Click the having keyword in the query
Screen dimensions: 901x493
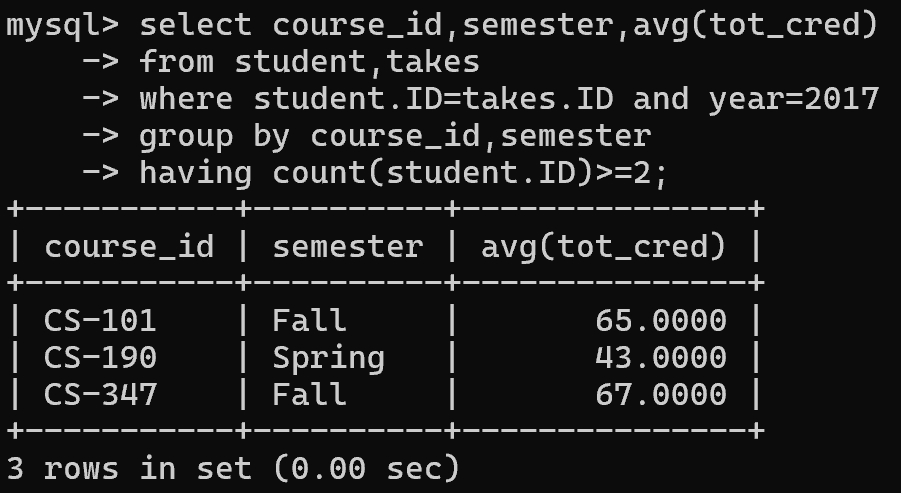195,172
